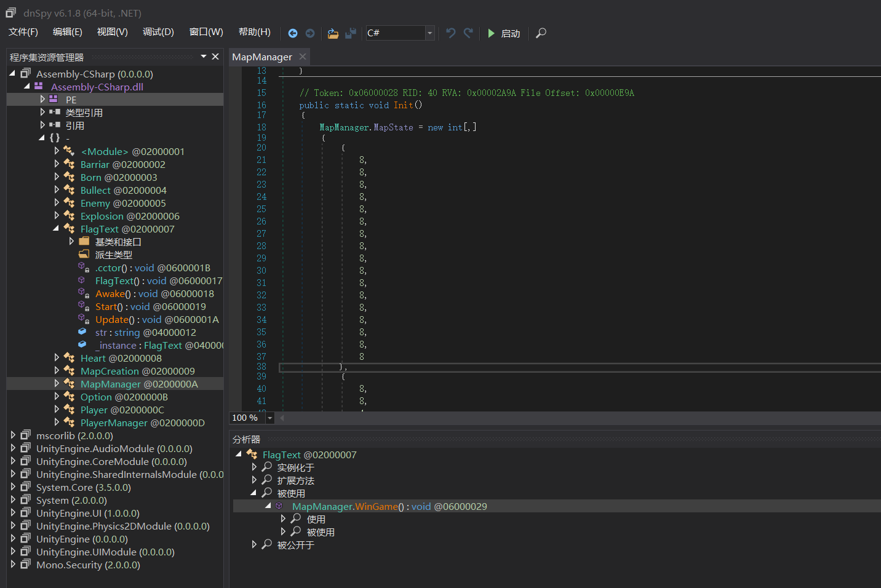Screen dimensions: 881x588
Task: Select the Explosion class icon
Action: 70,216
